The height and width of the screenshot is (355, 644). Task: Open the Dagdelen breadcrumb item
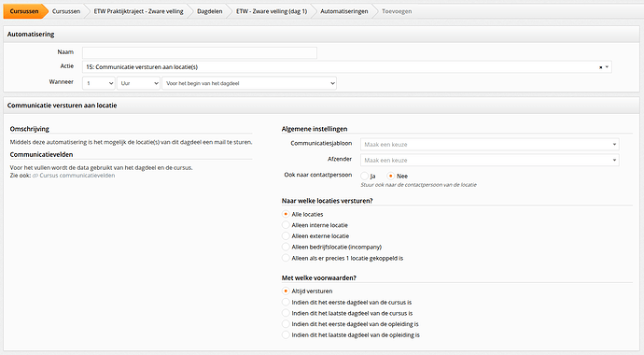click(209, 11)
